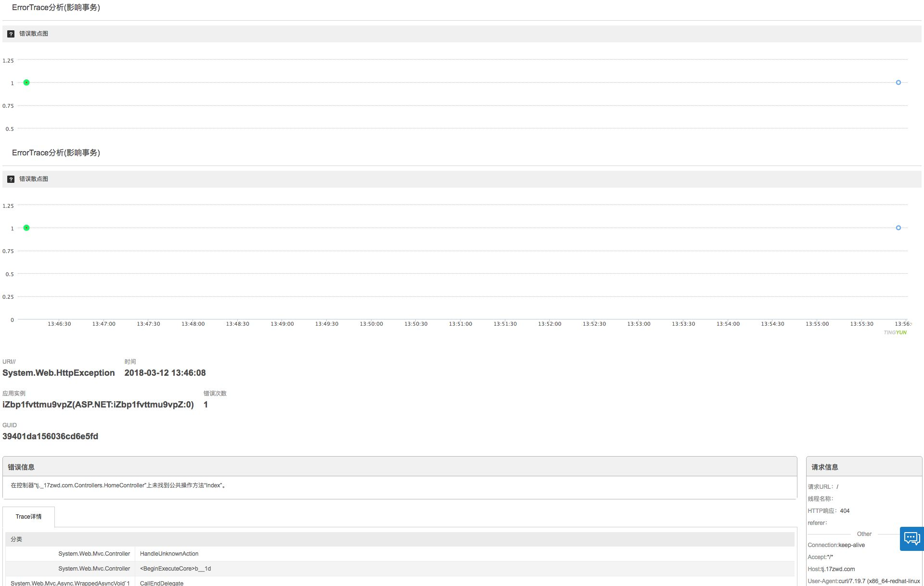Click the GUID value 39401da156036cd6e5fd
The image size is (924, 586).
tap(50, 436)
